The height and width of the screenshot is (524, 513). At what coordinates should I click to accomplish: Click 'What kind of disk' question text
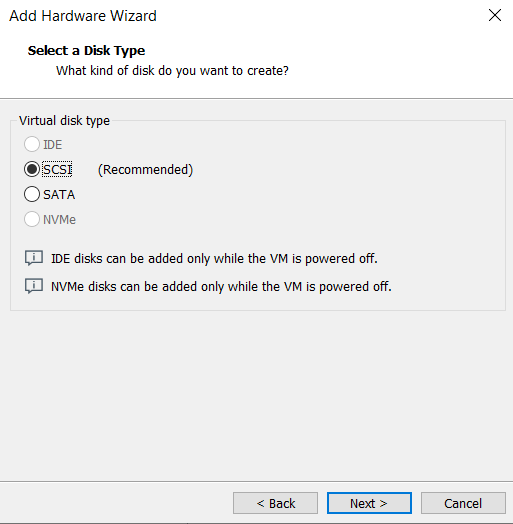click(172, 71)
